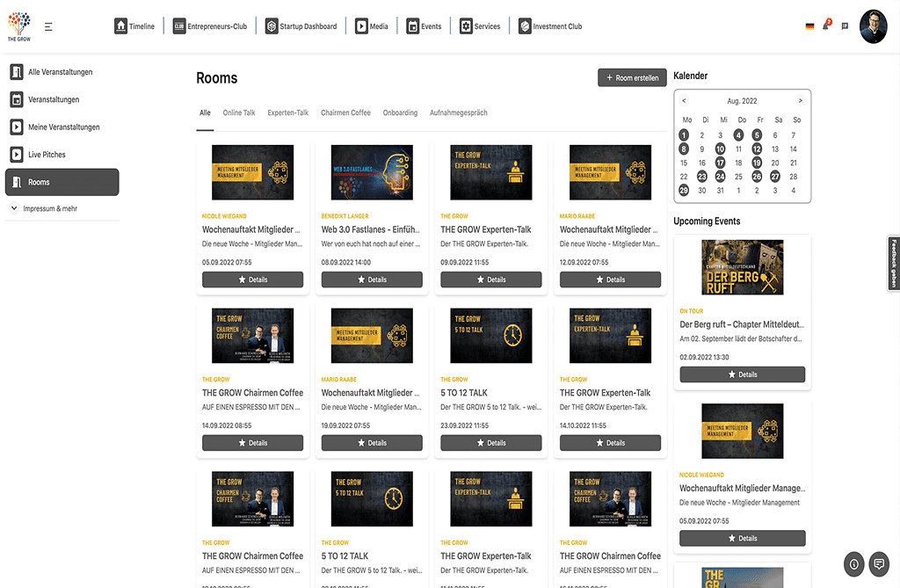Select August 4 in calendar
The width and height of the screenshot is (900, 588).
[738, 135]
